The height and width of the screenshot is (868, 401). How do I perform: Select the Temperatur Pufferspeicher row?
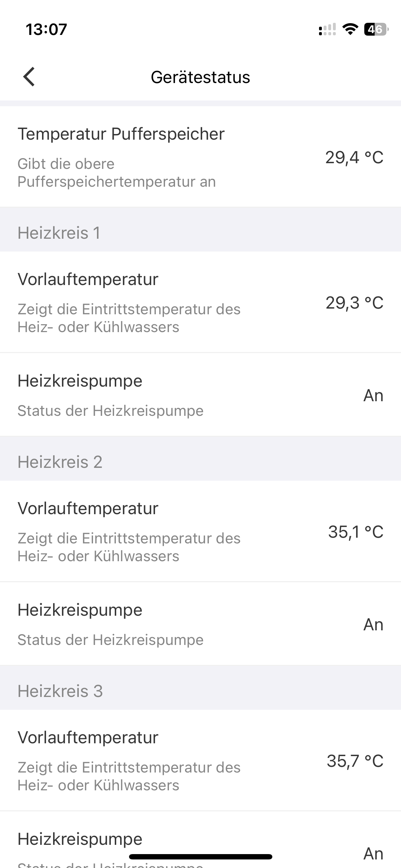[200, 156]
